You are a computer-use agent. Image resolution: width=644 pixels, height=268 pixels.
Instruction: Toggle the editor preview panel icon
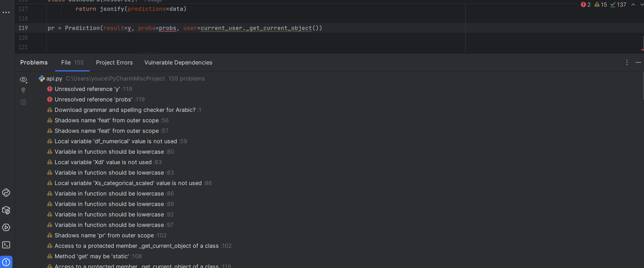coord(23,102)
